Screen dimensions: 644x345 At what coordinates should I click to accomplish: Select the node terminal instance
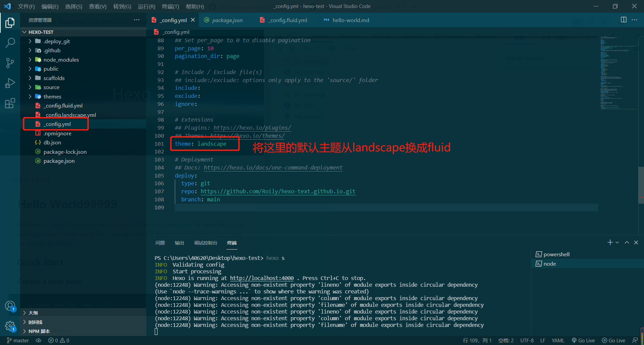coord(588,264)
